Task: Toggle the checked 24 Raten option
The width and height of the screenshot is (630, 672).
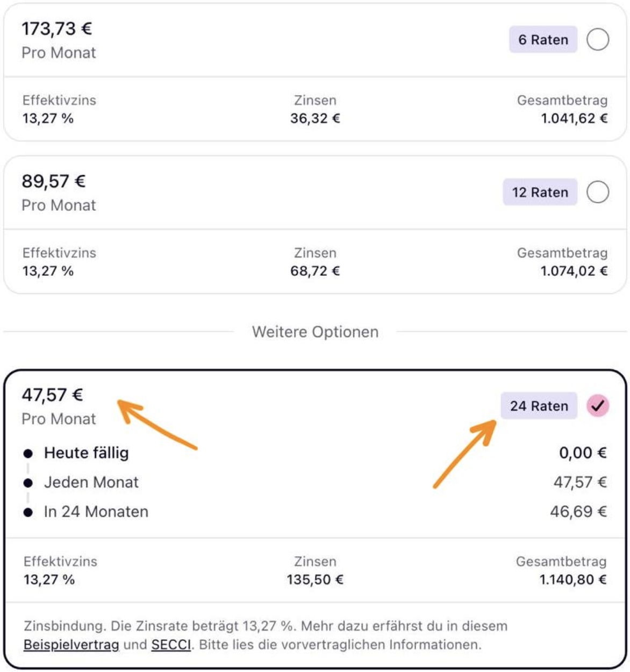Action: pyautogui.click(x=598, y=406)
